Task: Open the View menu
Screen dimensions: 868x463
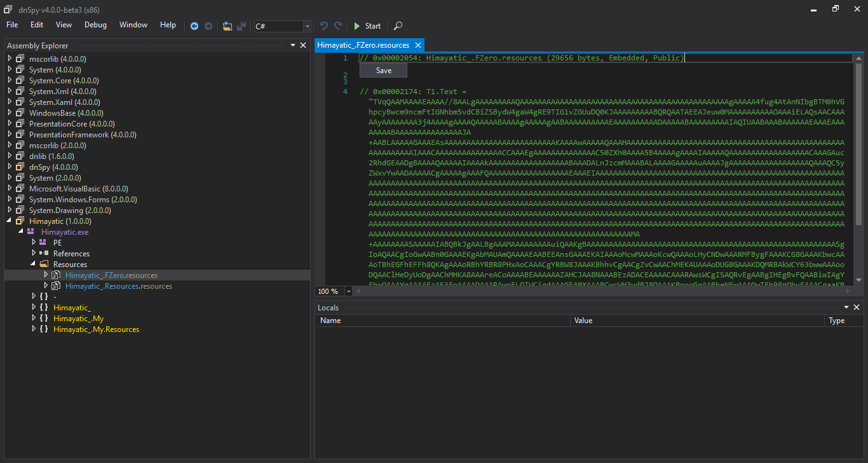Action: coord(64,25)
